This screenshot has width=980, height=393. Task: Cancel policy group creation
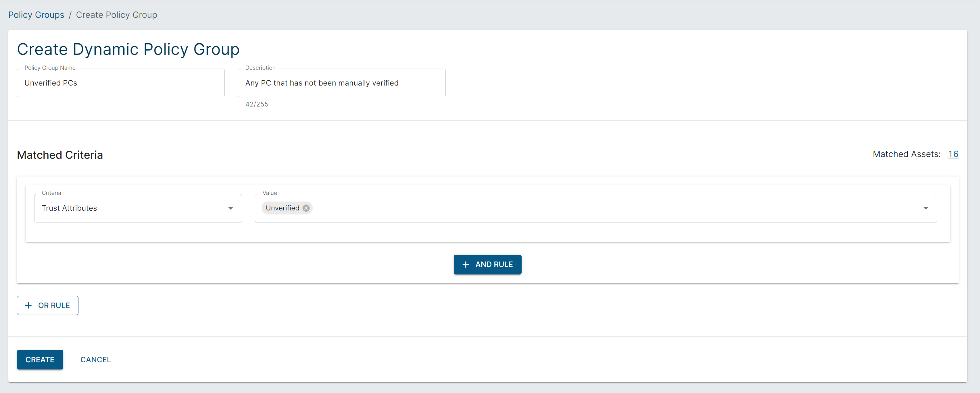[x=95, y=359]
